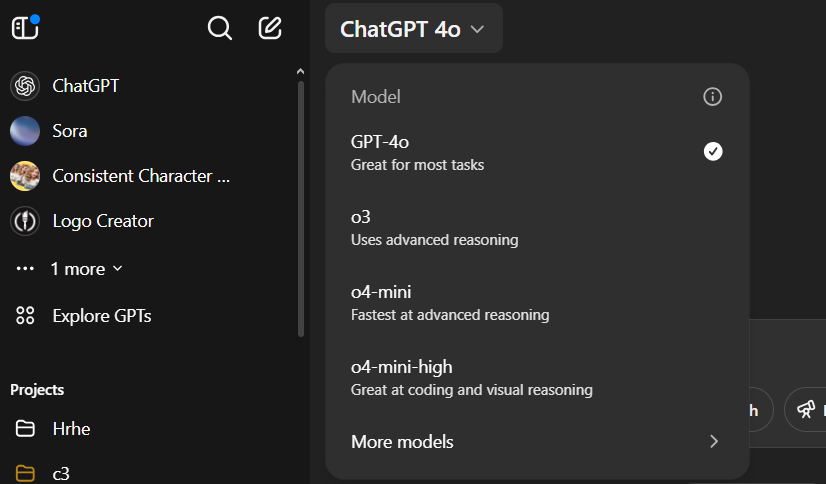The height and width of the screenshot is (484, 826).
Task: Click the Sora avatar icon
Action: tap(25, 131)
